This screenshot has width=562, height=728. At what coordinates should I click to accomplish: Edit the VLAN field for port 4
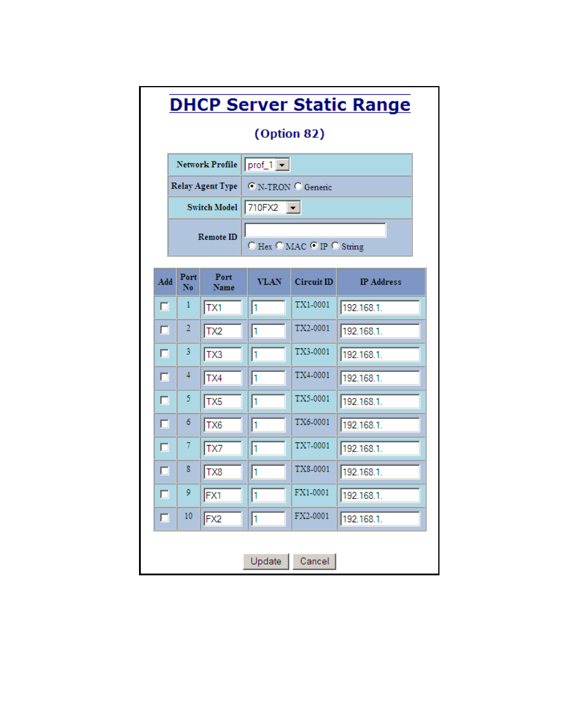(269, 378)
